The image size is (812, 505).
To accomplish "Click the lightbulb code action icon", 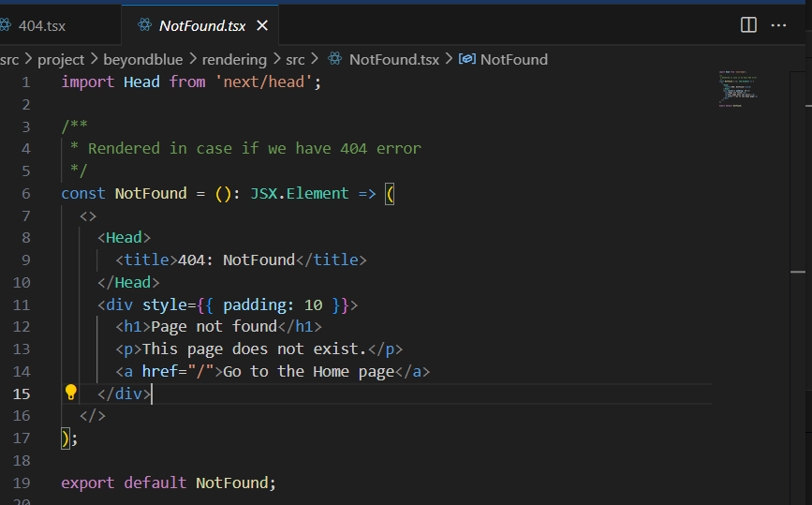I will (70, 393).
